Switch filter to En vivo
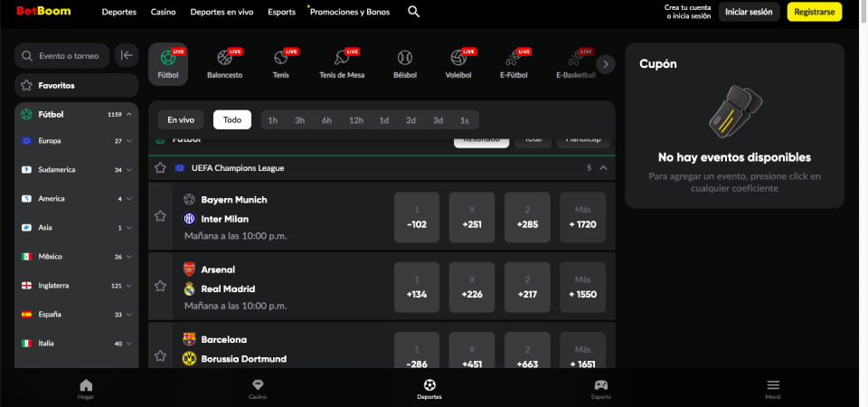The image size is (868, 407). tap(181, 119)
